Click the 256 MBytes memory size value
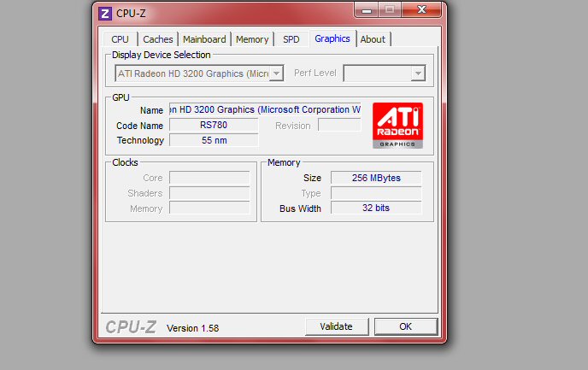The height and width of the screenshot is (370, 588). pos(376,178)
